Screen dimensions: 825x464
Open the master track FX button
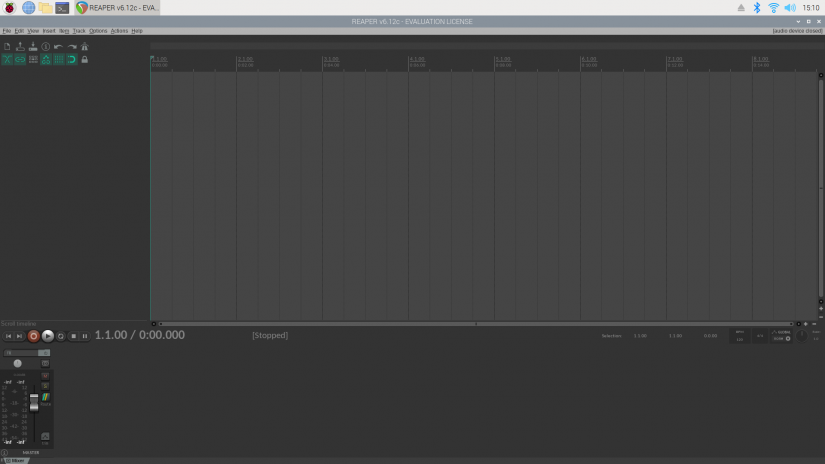pos(21,353)
